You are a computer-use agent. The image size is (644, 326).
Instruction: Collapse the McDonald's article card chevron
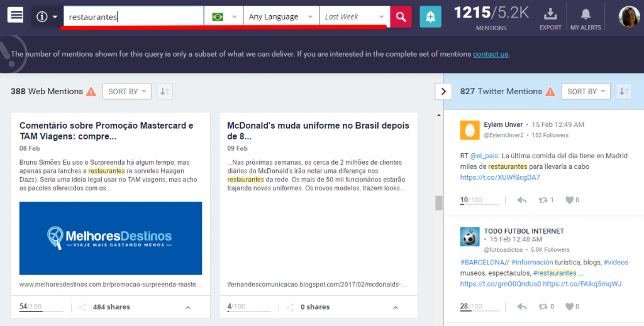(396, 308)
